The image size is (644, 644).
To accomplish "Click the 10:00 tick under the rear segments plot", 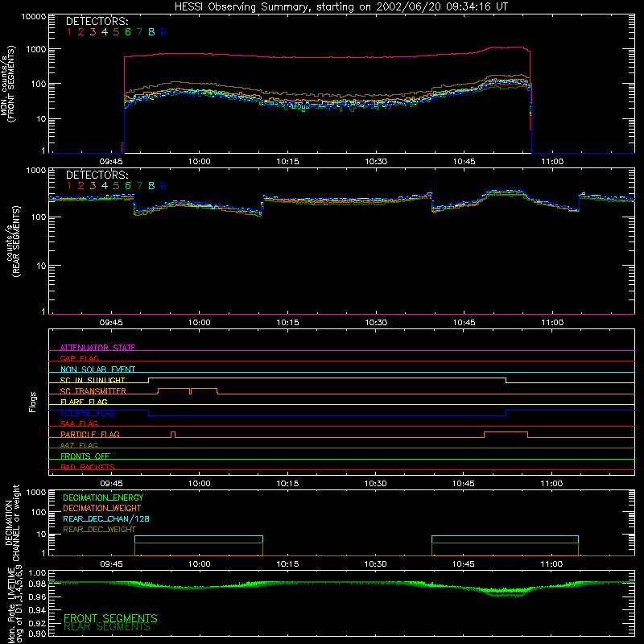I will [x=199, y=323].
